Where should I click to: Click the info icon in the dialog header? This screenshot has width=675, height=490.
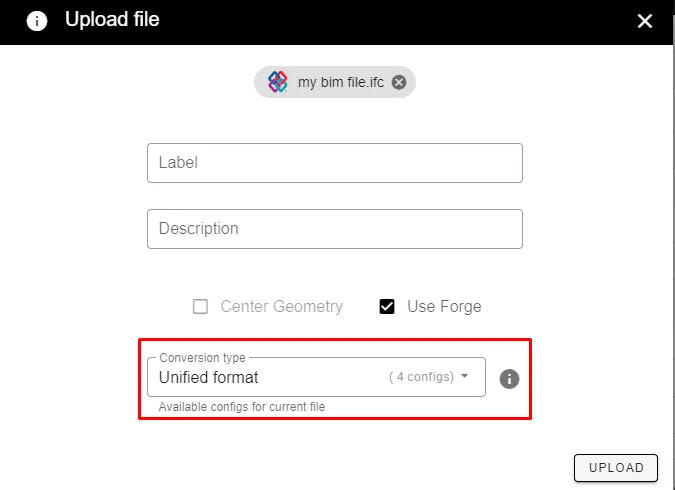(x=37, y=21)
